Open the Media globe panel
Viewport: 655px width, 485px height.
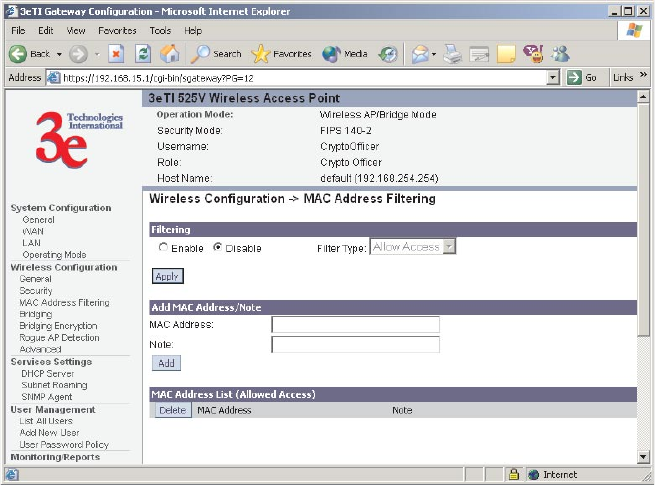(x=332, y=54)
